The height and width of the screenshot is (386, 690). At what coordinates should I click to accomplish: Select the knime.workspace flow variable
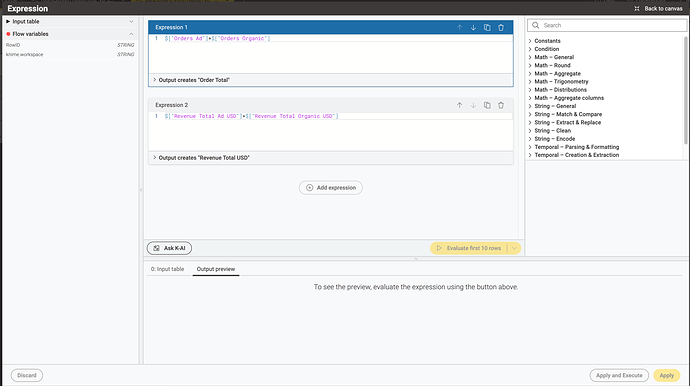(70, 55)
